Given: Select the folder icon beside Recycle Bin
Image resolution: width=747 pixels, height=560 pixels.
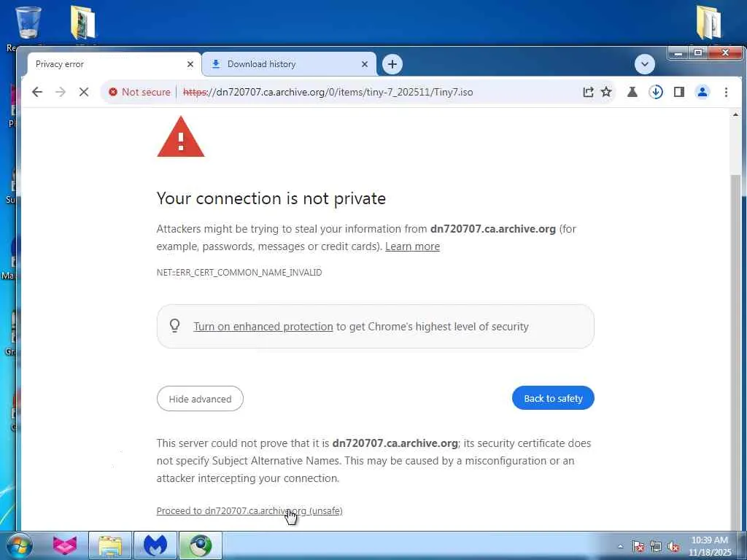Looking at the screenshot, I should coord(83,23).
